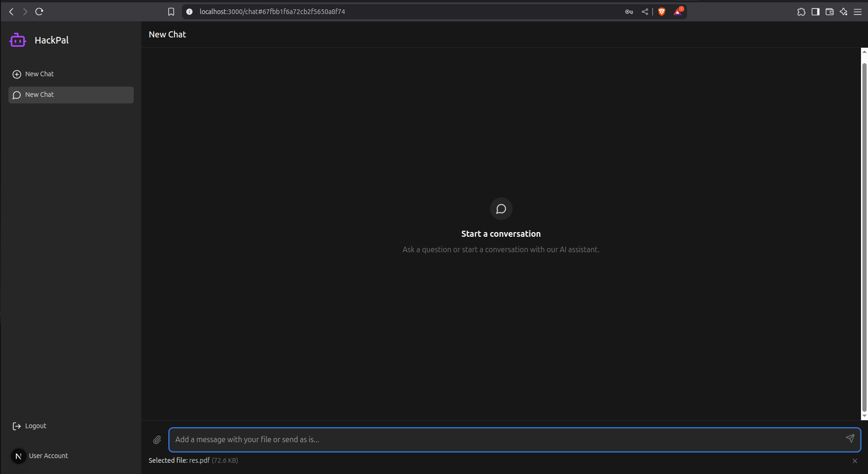Open the Leo AI sparkle icon

click(844, 12)
